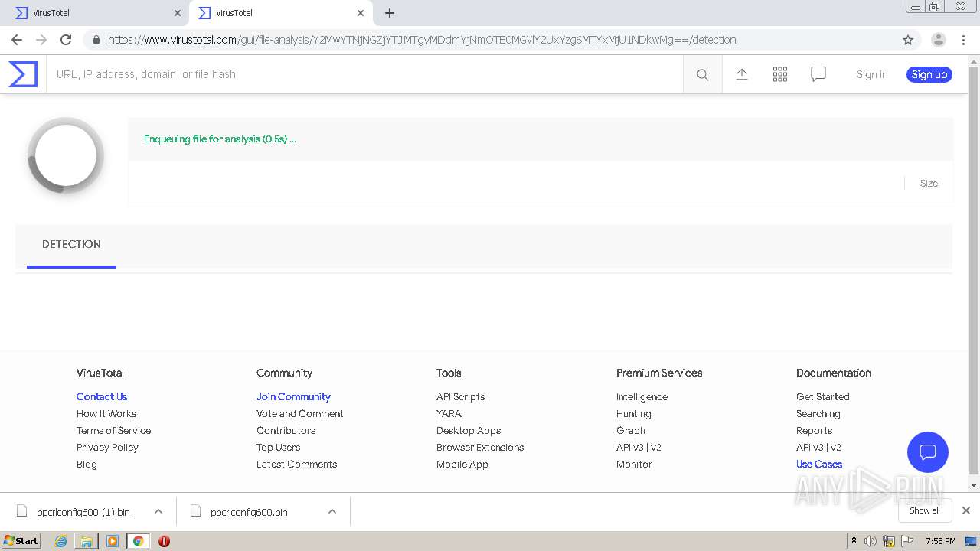
Task: Click the search magnifier icon
Action: coord(703,74)
